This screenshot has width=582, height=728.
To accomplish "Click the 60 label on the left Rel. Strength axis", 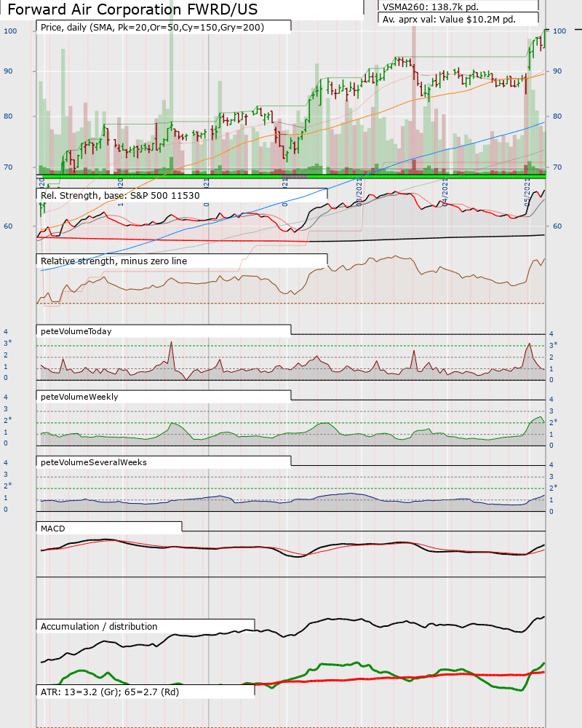I will [x=8, y=226].
